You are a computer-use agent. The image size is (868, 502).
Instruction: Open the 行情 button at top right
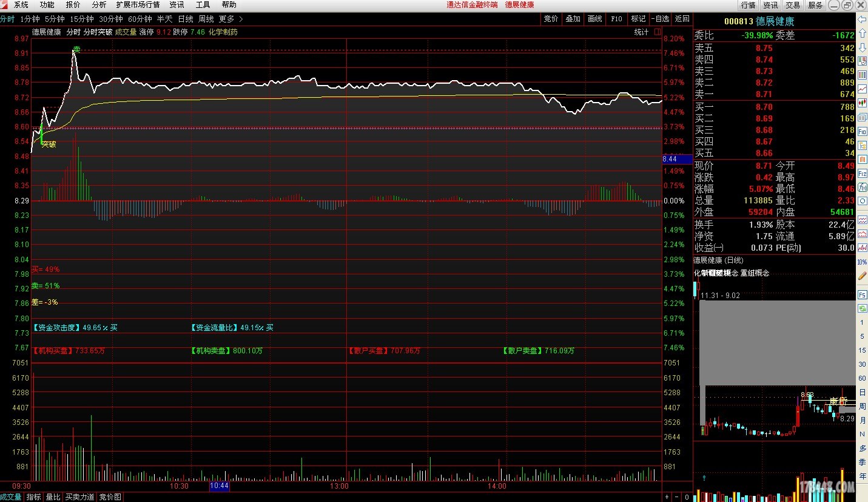[749, 5]
